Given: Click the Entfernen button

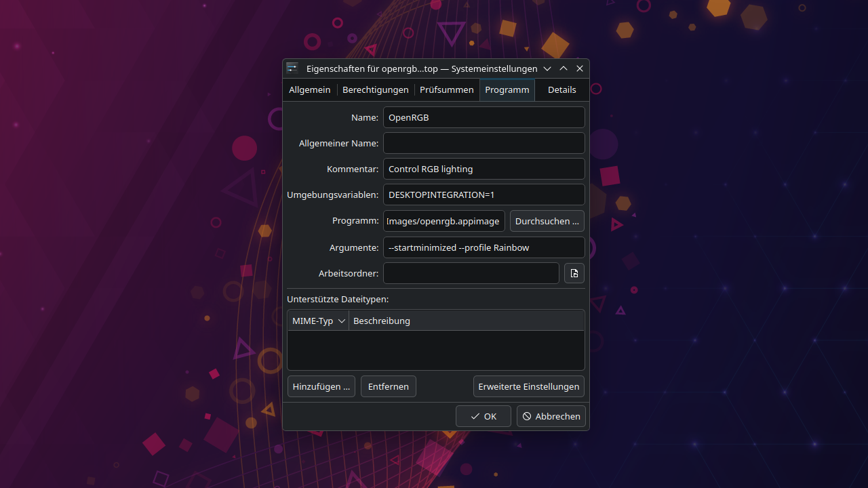Looking at the screenshot, I should [x=388, y=386].
